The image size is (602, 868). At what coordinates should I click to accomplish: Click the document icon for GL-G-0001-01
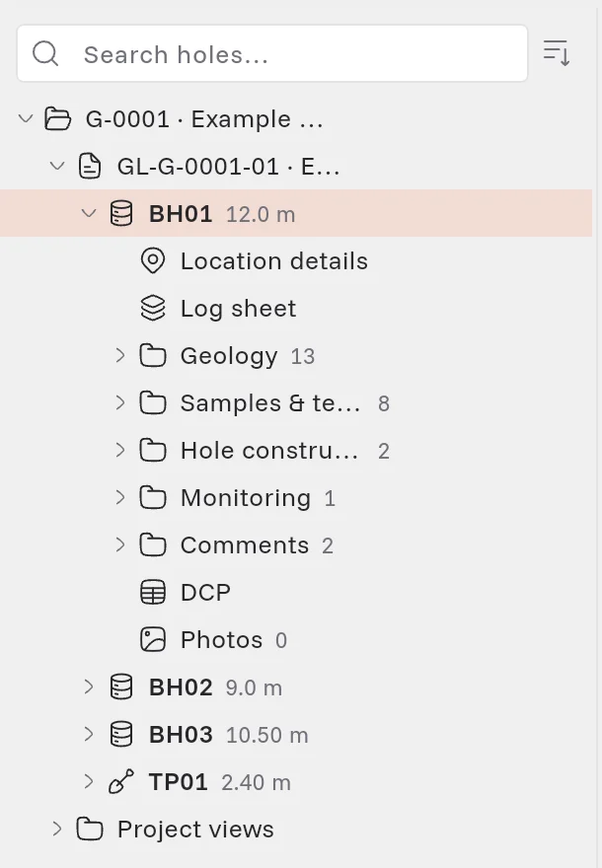(x=90, y=166)
